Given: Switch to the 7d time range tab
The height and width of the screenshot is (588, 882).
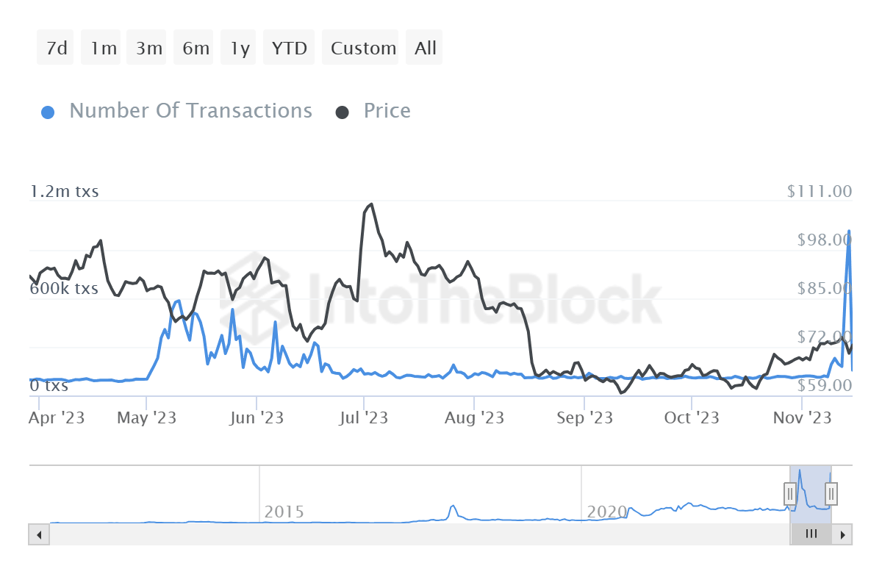Looking at the screenshot, I should 54,47.
